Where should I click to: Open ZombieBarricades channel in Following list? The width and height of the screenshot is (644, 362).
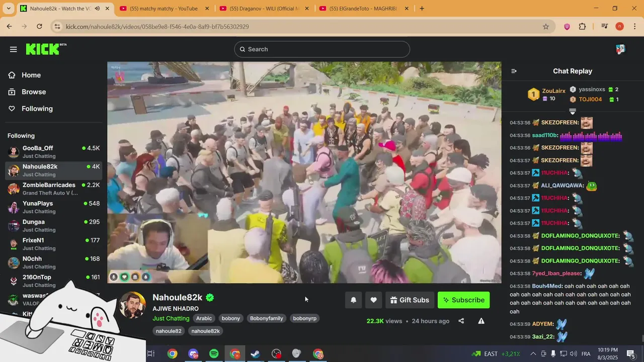coord(53,189)
